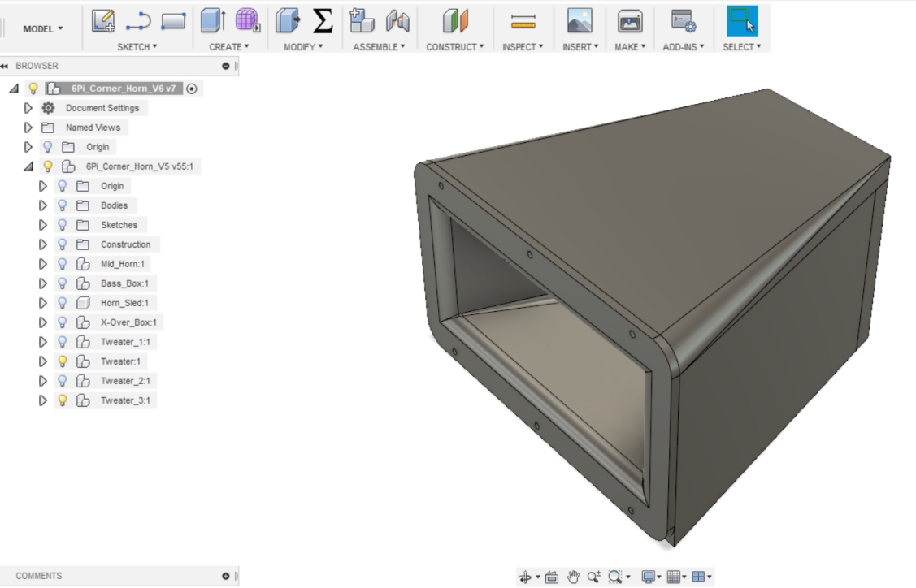Activate the Pan hand tool

coord(574,577)
